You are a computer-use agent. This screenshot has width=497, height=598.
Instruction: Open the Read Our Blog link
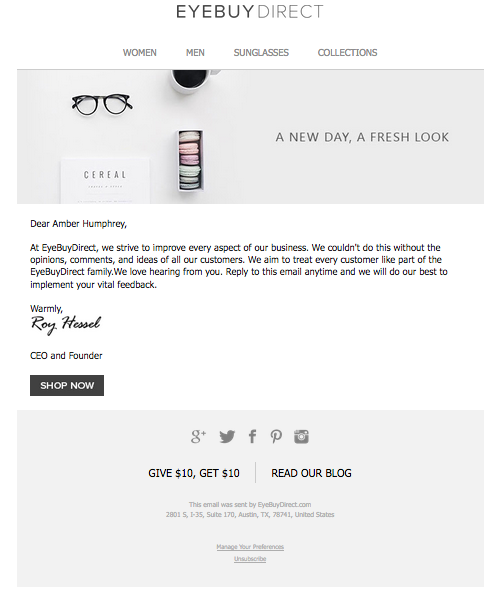point(311,473)
